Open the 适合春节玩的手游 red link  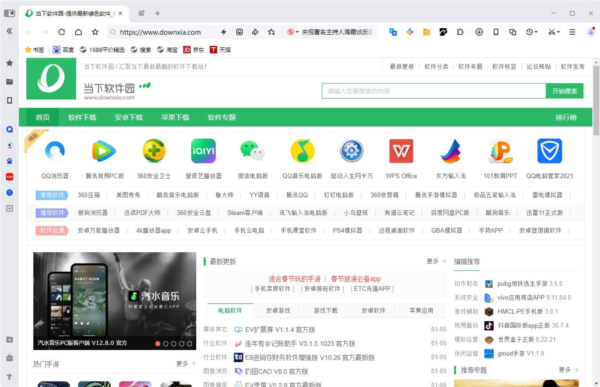coord(294,279)
